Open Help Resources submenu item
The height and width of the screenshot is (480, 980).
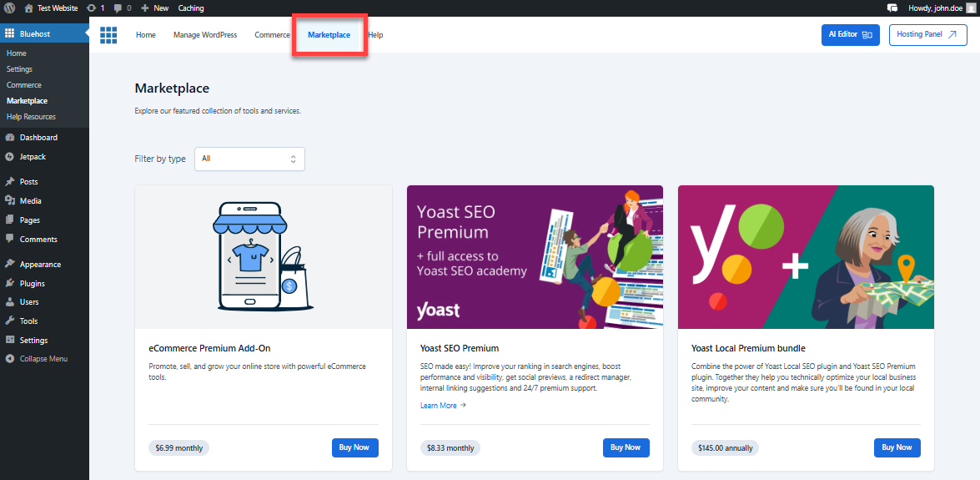[x=31, y=116]
